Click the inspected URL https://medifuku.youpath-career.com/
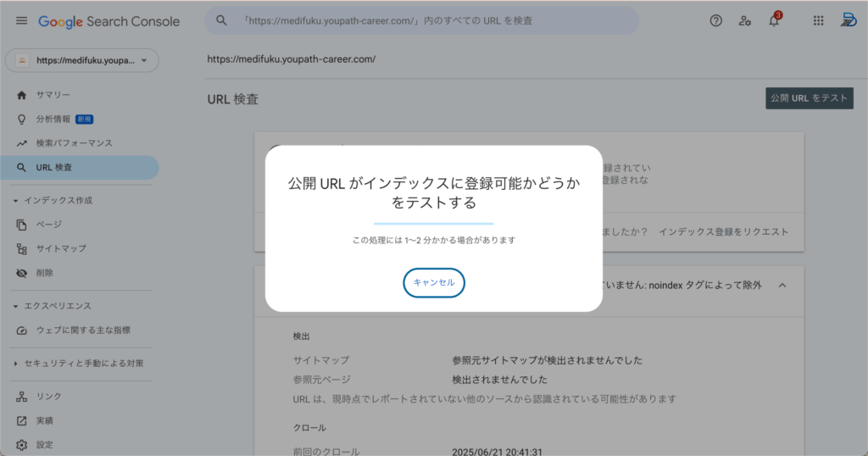 point(292,59)
